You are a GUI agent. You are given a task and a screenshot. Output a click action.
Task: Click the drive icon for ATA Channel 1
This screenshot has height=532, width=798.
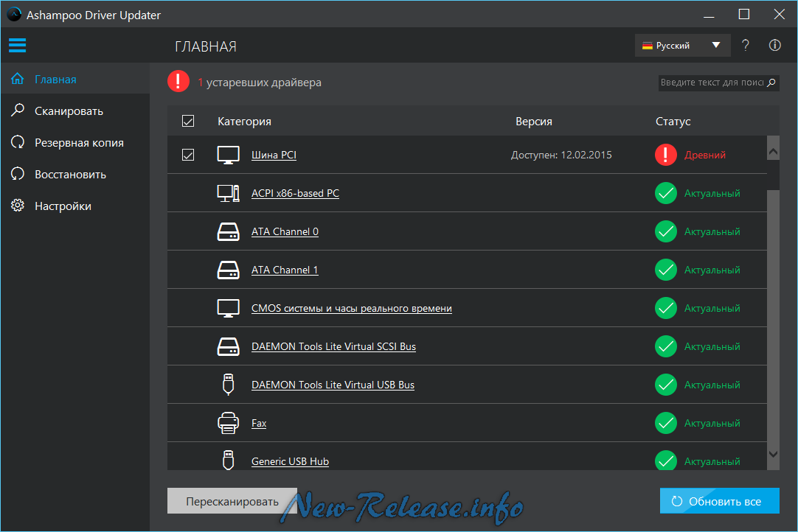pos(228,270)
